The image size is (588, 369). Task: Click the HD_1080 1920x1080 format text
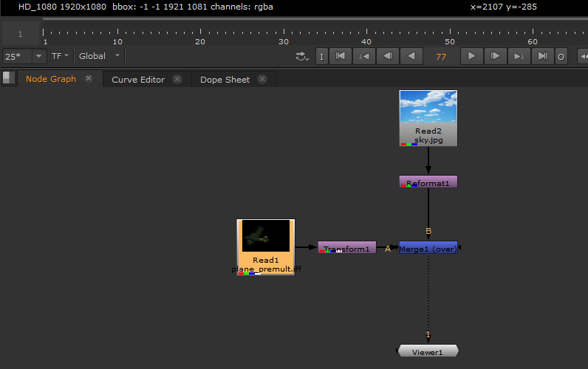click(62, 7)
